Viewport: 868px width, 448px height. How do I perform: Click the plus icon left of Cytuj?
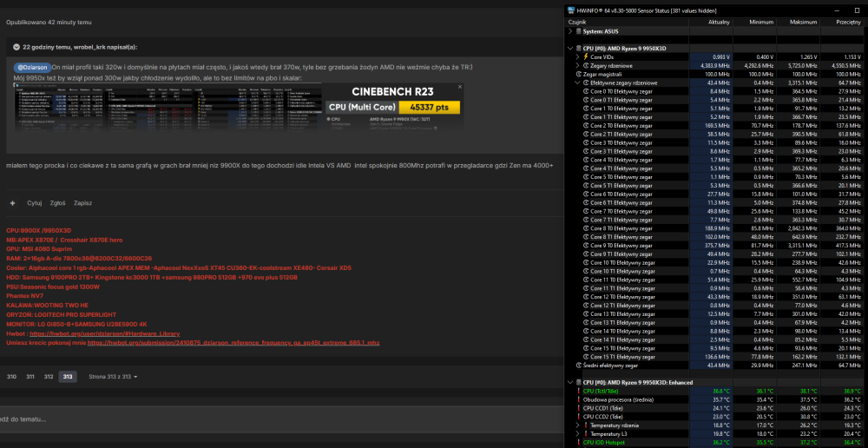click(12, 203)
